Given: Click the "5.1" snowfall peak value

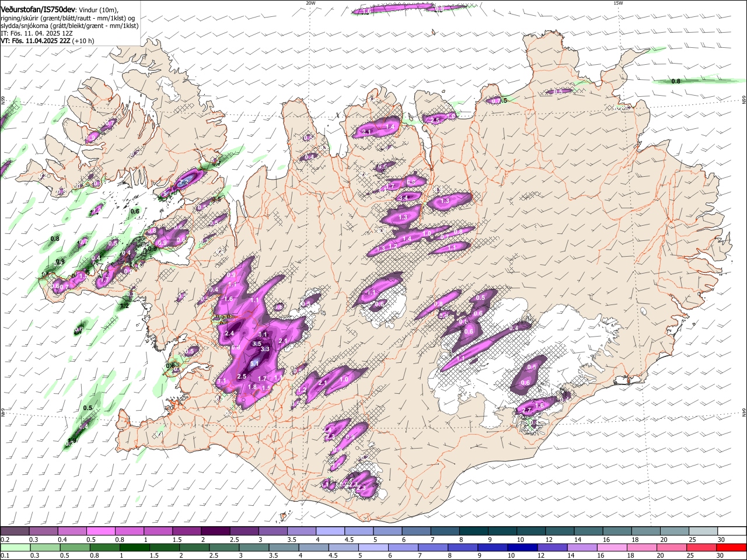Looking at the screenshot, I should pyautogui.click(x=254, y=364).
